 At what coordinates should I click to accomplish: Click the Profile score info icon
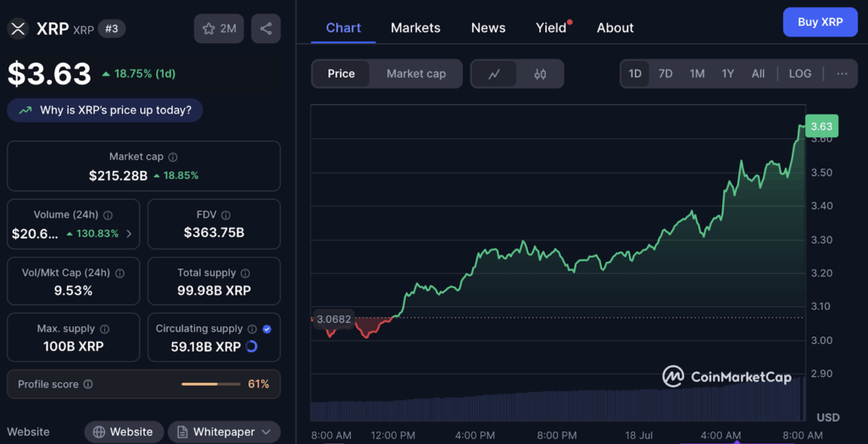pos(88,385)
